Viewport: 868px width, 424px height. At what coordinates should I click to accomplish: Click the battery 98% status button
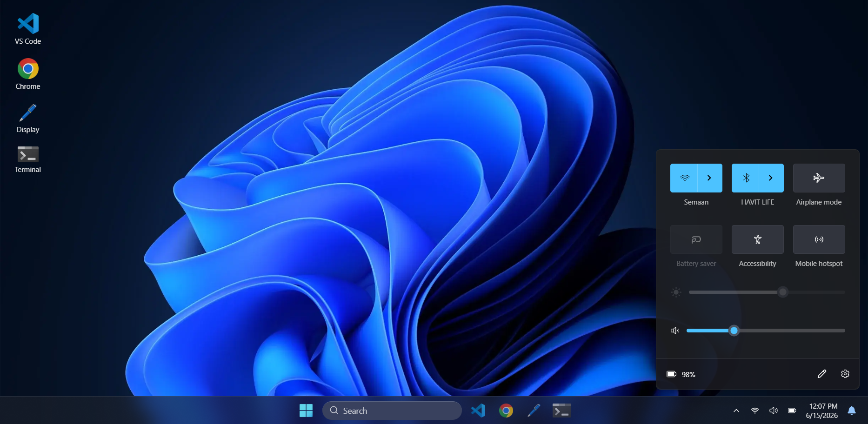pyautogui.click(x=681, y=374)
